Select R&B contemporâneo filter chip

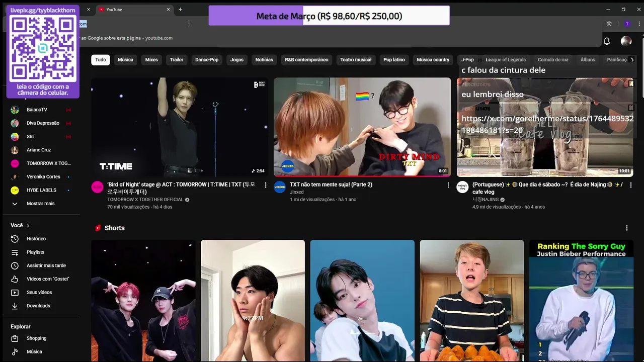point(306,60)
